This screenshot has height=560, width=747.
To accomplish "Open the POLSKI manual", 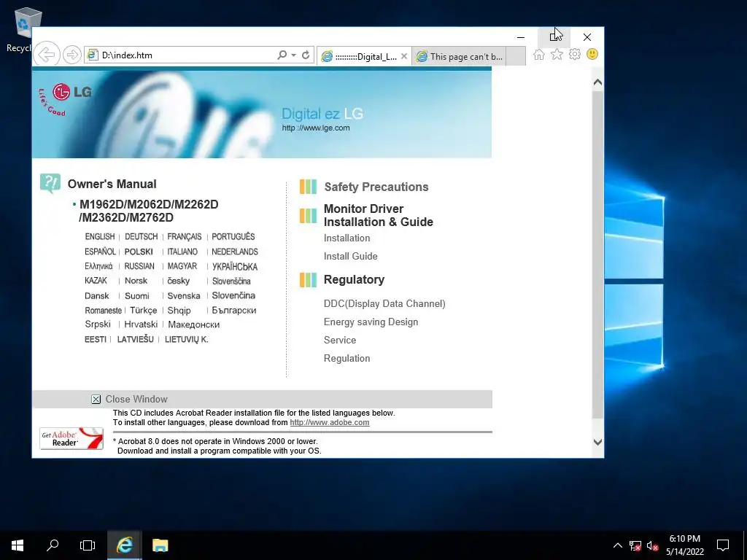I will (139, 252).
